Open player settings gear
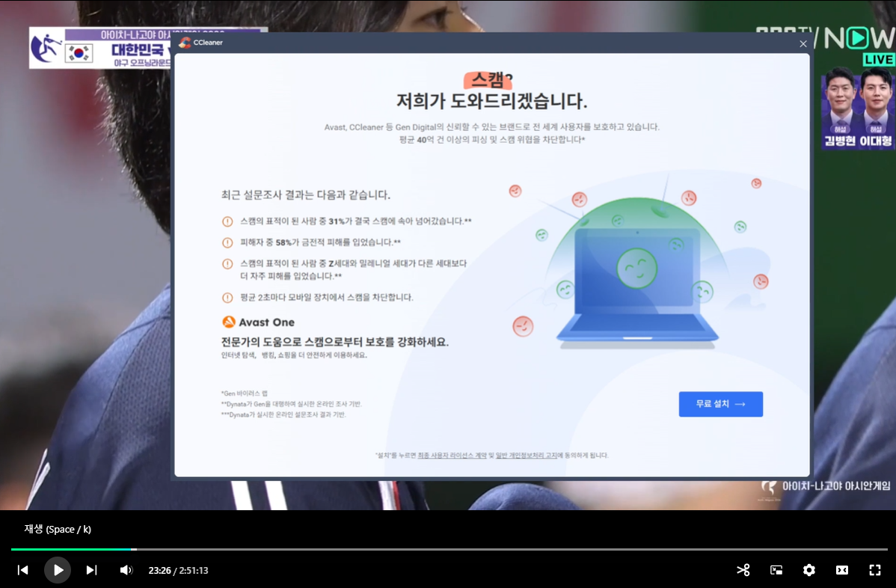 point(809,570)
